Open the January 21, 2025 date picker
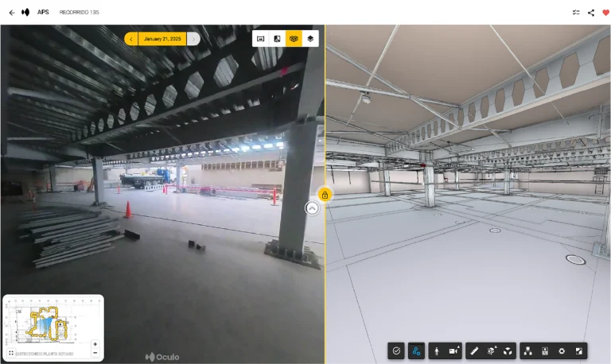 click(162, 39)
